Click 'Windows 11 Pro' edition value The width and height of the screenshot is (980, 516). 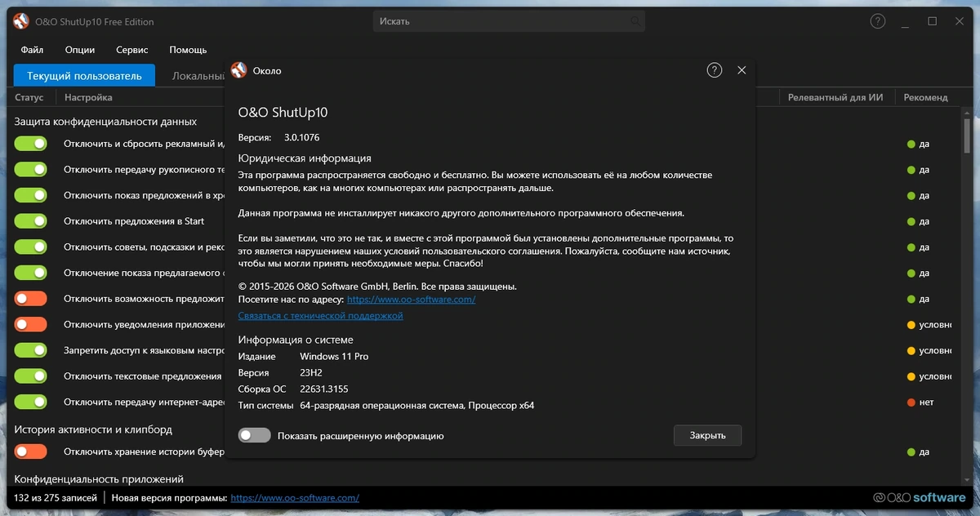[x=334, y=357]
